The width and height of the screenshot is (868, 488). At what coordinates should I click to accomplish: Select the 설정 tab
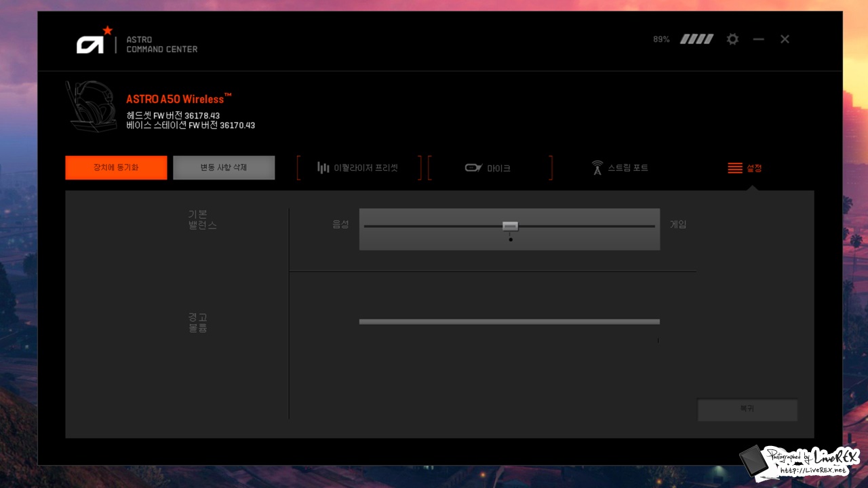point(745,167)
